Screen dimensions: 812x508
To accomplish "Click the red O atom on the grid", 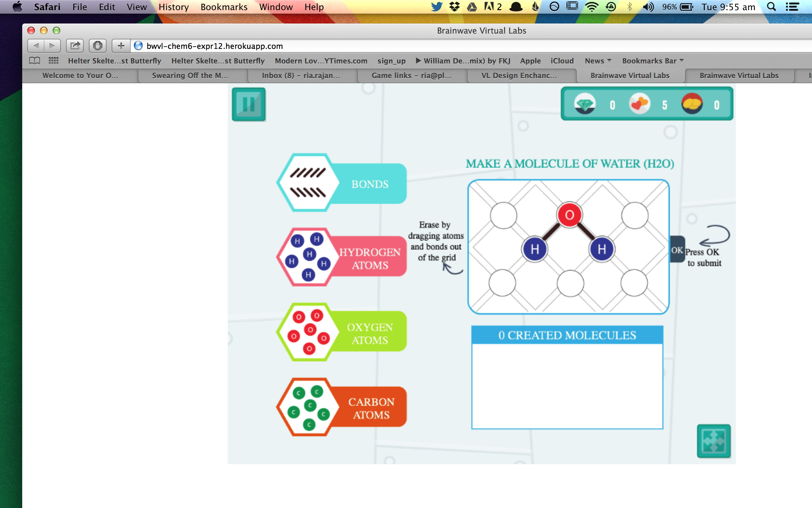I will tap(569, 215).
